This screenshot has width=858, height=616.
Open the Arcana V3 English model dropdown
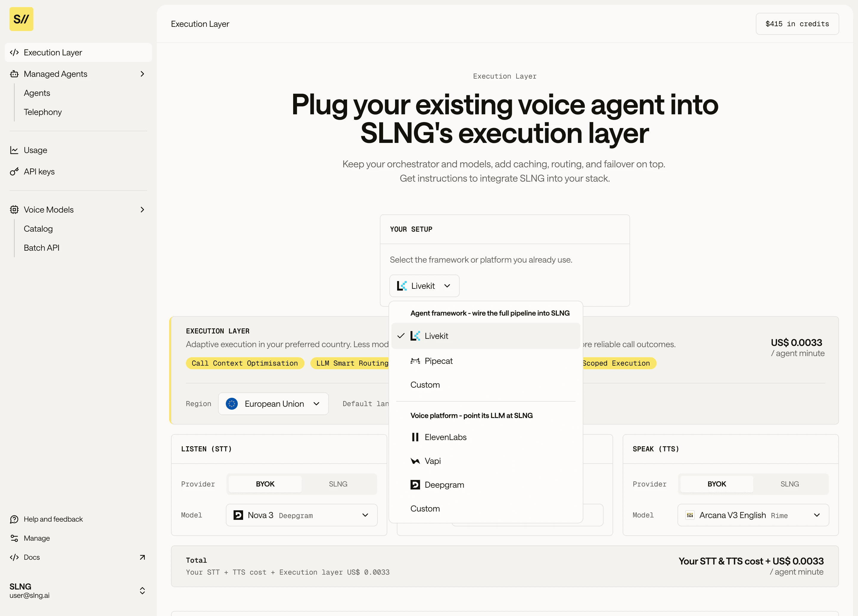click(753, 515)
